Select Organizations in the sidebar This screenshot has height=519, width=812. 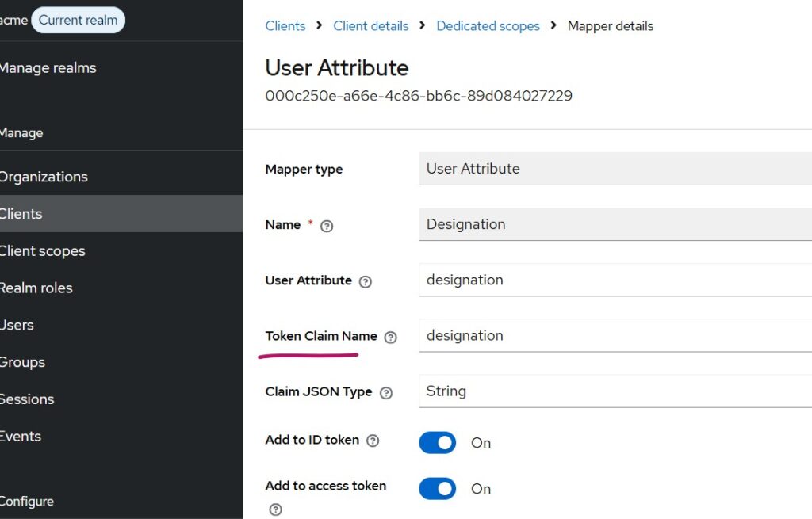[x=44, y=177]
